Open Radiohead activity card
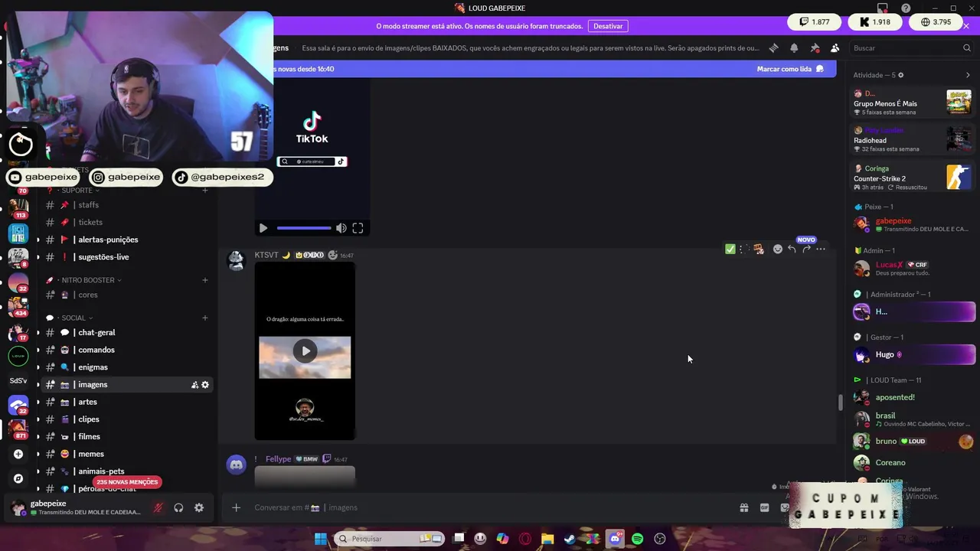 [x=913, y=140]
